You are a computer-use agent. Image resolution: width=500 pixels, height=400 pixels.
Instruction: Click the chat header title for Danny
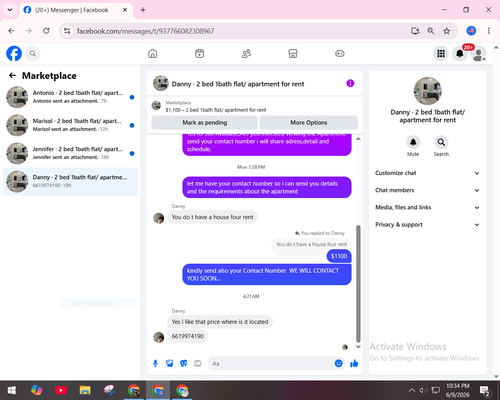[x=238, y=84]
